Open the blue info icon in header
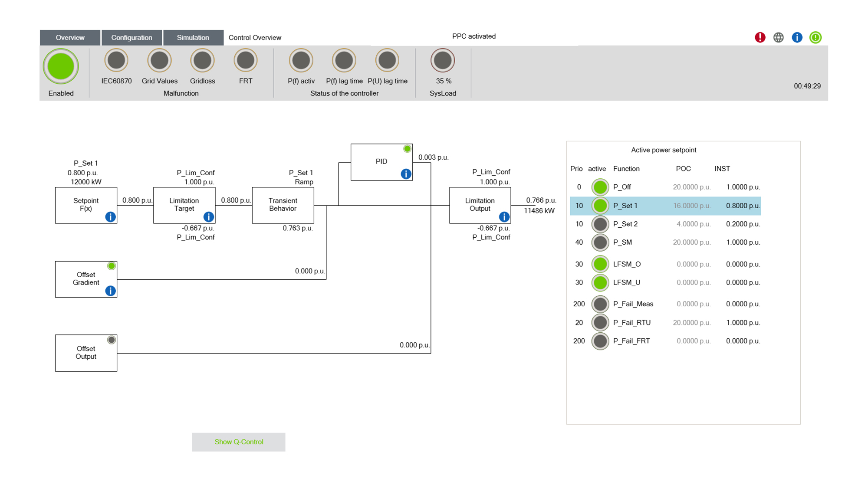The image size is (868, 488). tap(797, 37)
